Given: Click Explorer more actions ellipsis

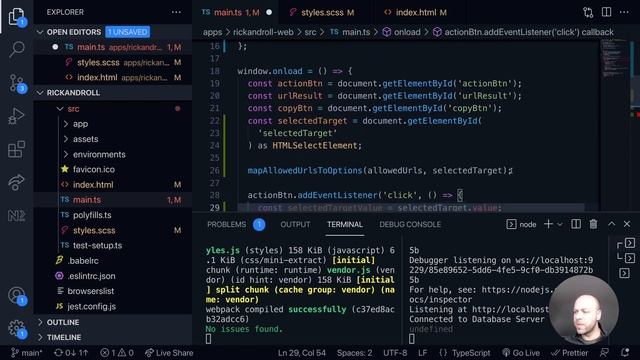Looking at the screenshot, I should coord(176,12).
